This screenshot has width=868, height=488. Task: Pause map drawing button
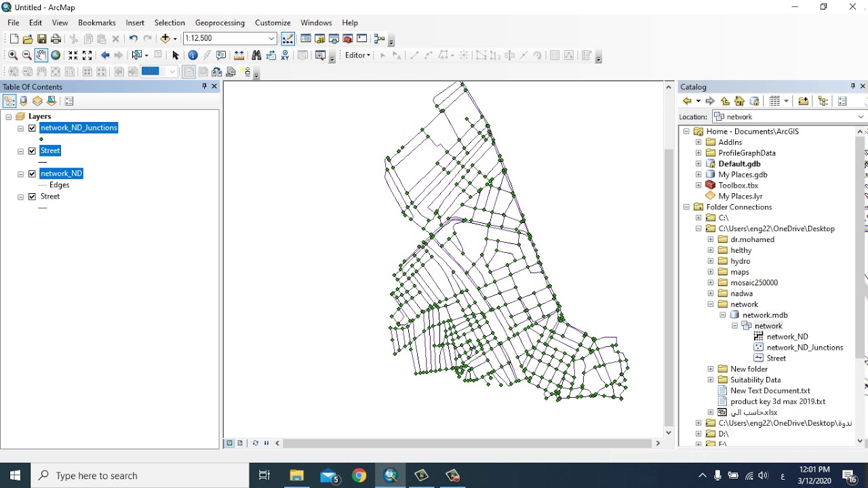(x=267, y=443)
